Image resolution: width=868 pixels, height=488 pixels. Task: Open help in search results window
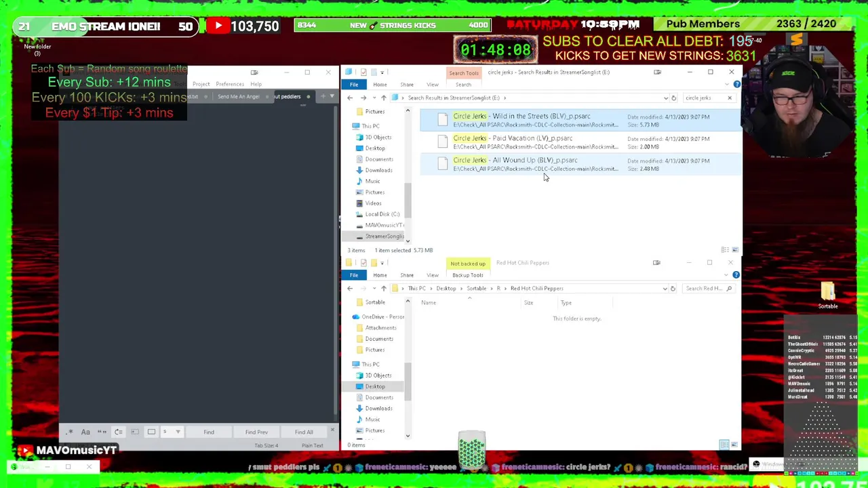pos(737,85)
